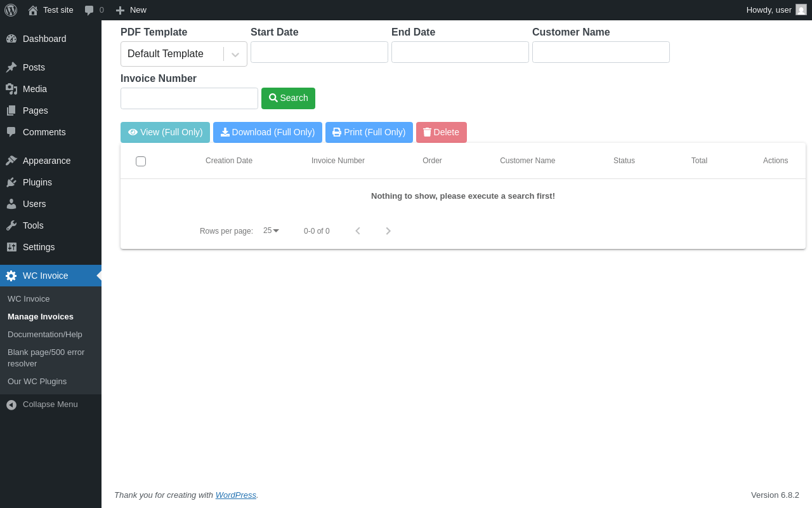The height and width of the screenshot is (508, 812).
Task: Click the Customer Name column header
Action: pos(528,161)
